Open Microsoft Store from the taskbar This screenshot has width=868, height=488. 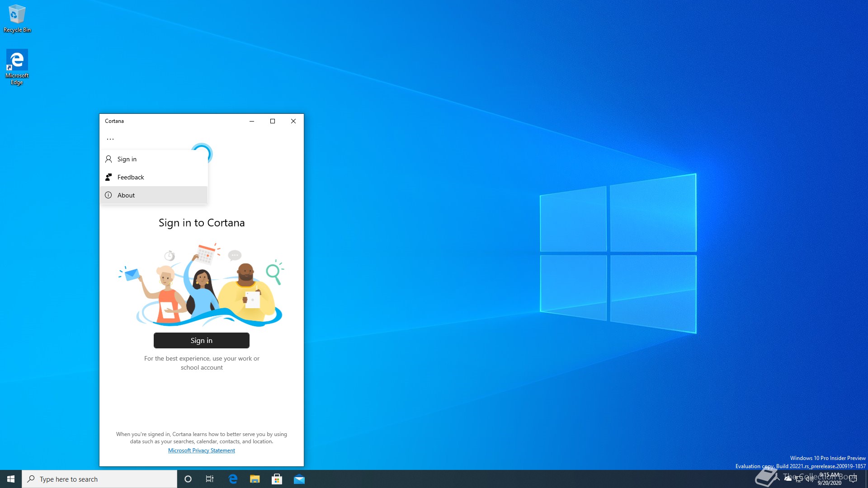[x=277, y=479]
